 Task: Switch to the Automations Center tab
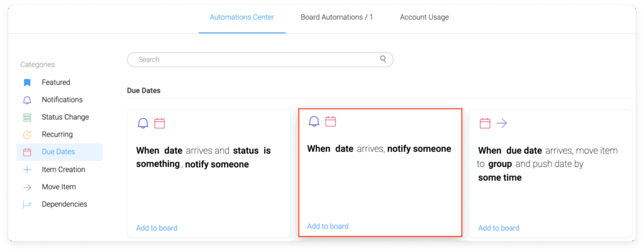tap(242, 18)
